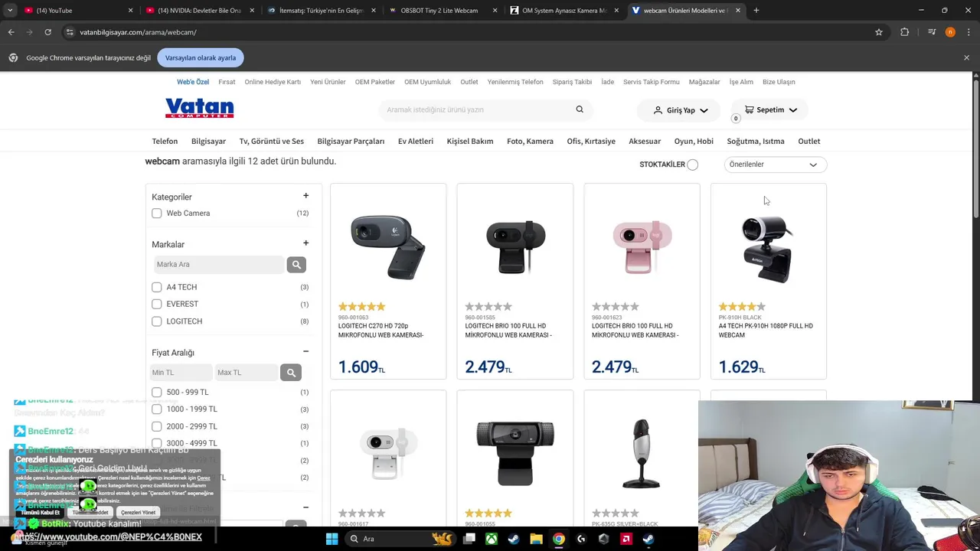The image size is (980, 551).
Task: Open Logitech G HUB from the taskbar
Action: [x=581, y=539]
